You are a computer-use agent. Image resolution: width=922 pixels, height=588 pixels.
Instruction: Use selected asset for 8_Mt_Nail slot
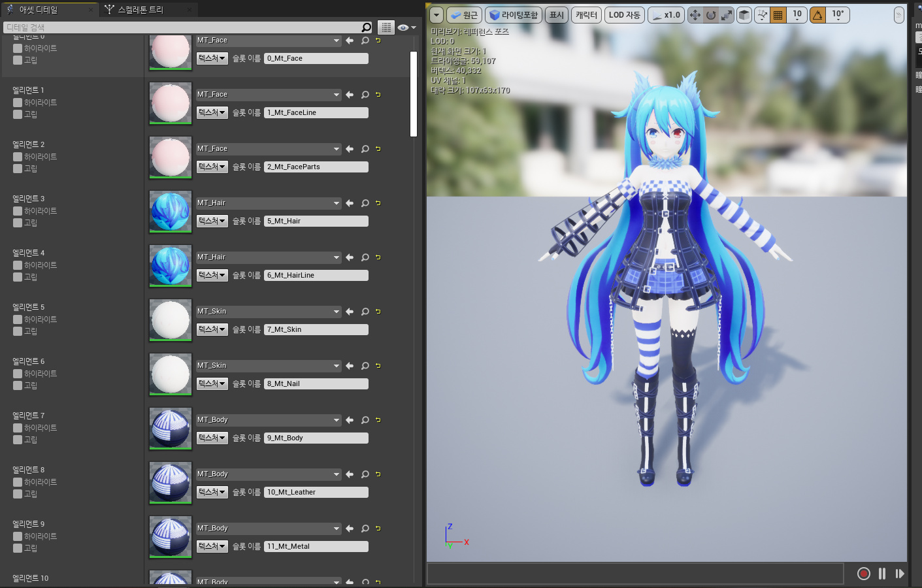[x=350, y=366]
